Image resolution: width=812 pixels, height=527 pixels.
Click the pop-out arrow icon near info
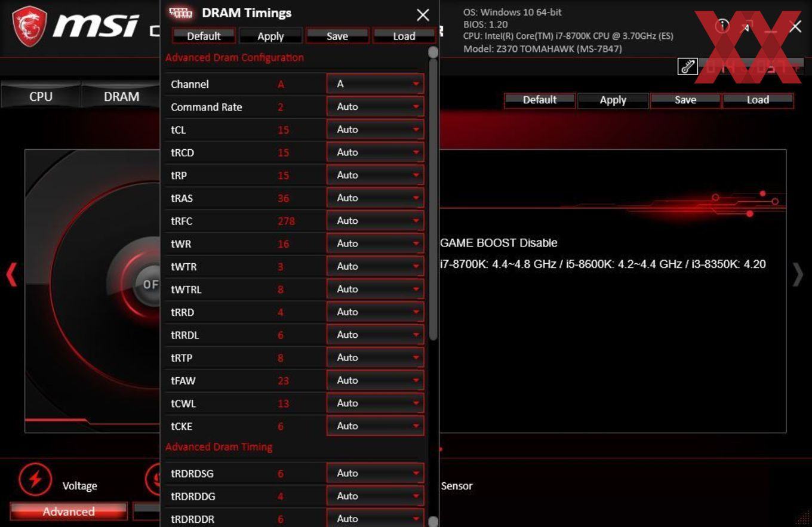click(x=746, y=26)
